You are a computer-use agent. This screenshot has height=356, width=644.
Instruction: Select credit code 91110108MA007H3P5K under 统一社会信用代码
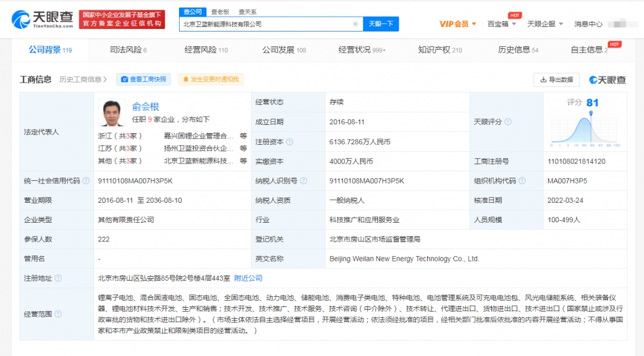135,181
